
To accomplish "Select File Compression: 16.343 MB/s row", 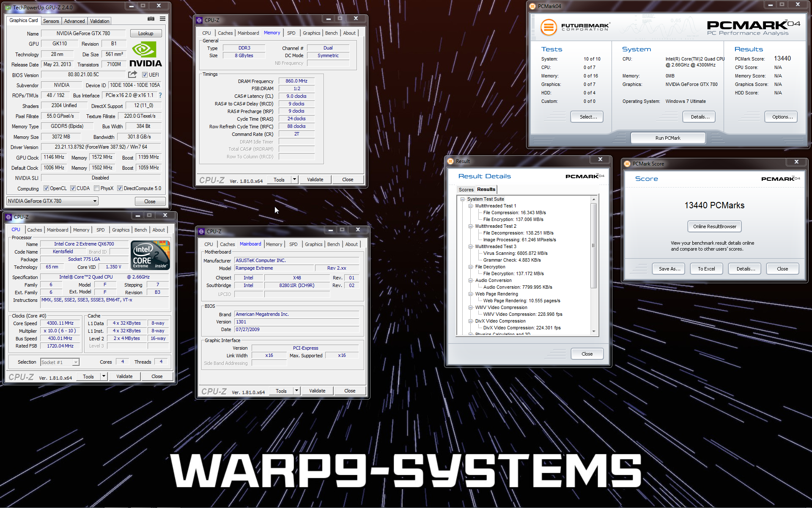I will click(514, 213).
